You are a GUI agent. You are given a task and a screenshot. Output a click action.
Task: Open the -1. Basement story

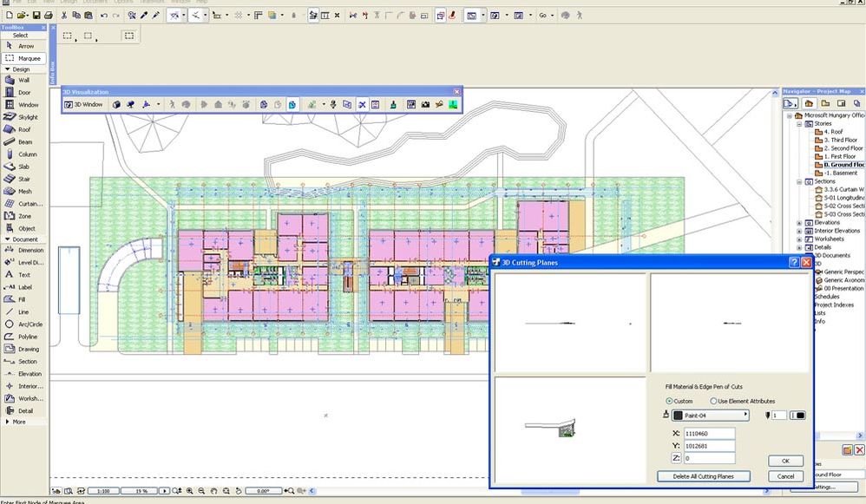[x=840, y=173]
